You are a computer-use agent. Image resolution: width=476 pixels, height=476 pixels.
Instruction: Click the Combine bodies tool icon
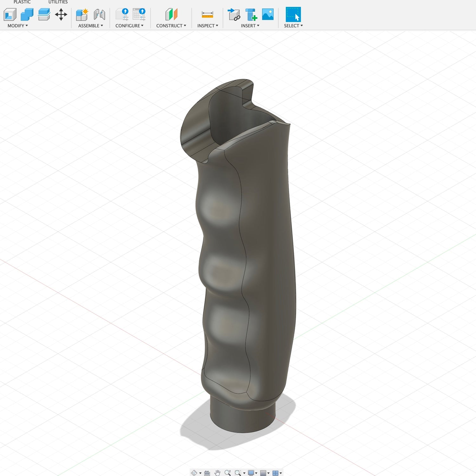[27, 15]
